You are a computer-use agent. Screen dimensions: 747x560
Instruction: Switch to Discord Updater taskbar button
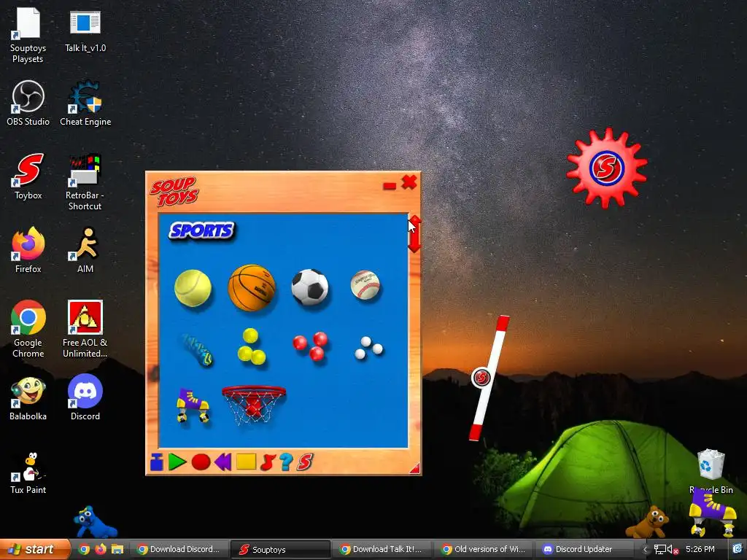(x=586, y=549)
